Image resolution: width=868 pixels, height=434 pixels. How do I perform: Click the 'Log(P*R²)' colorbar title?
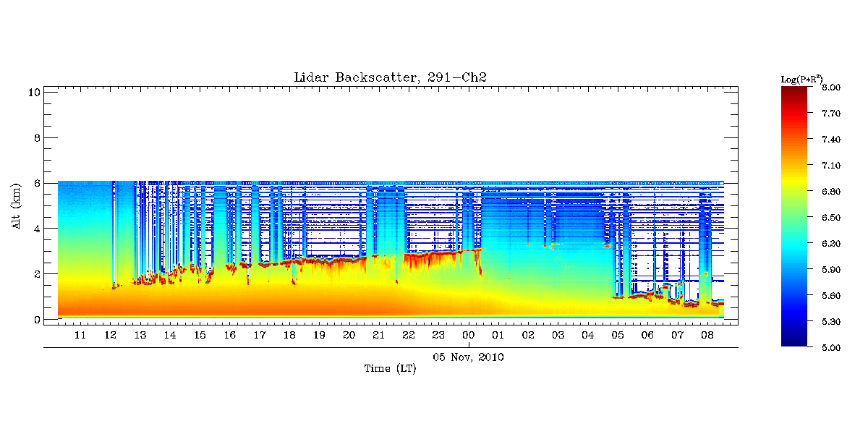[802, 78]
